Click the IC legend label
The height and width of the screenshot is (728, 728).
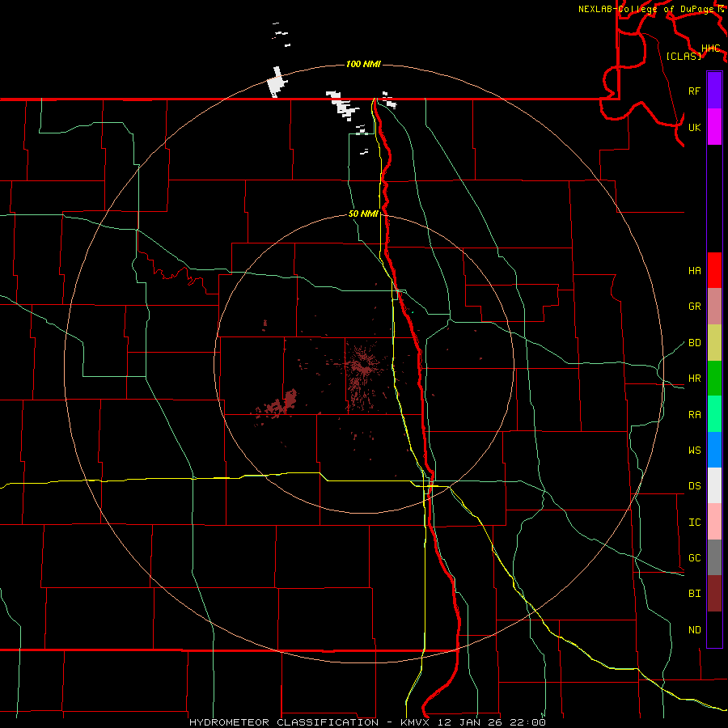694,522
